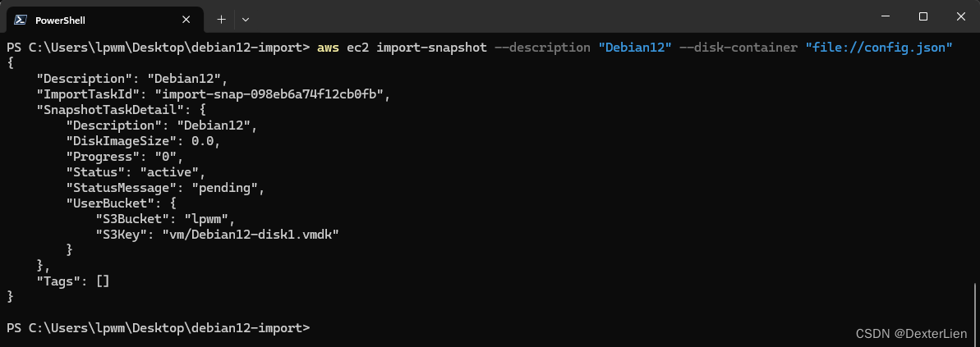Screen dimensions: 980x347
Task: Click the "Debian12" description argument in command
Action: pos(634,48)
